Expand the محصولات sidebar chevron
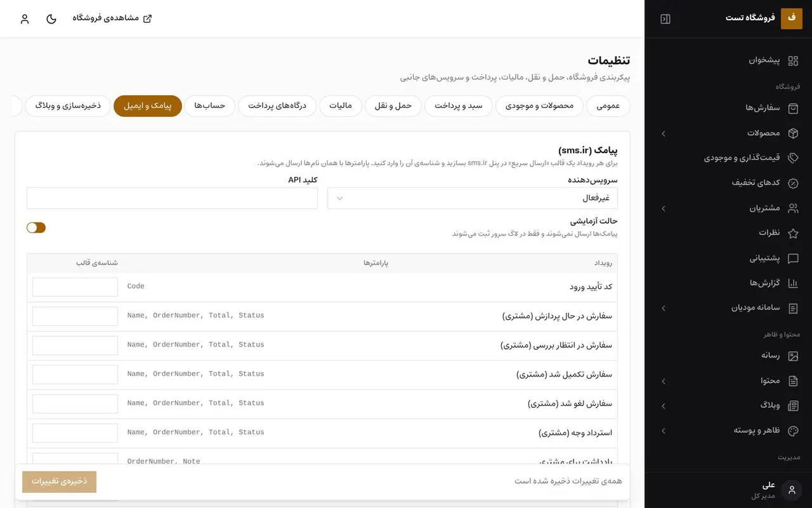This screenshot has height=508, width=812. 664,133
